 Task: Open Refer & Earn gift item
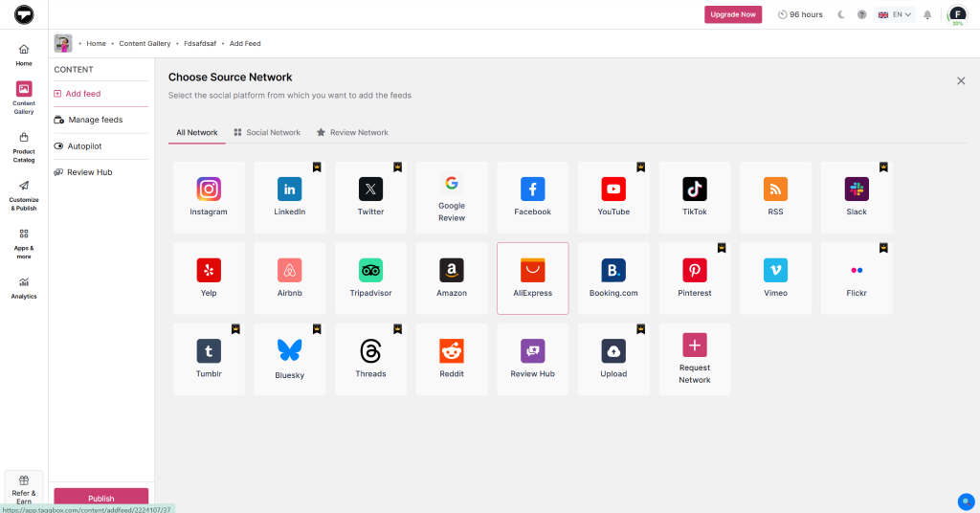(x=24, y=489)
